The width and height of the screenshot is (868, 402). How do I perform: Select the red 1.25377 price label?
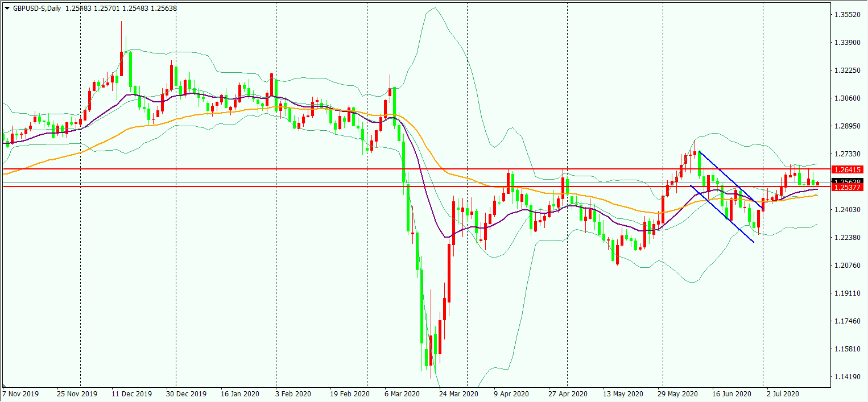[848, 187]
